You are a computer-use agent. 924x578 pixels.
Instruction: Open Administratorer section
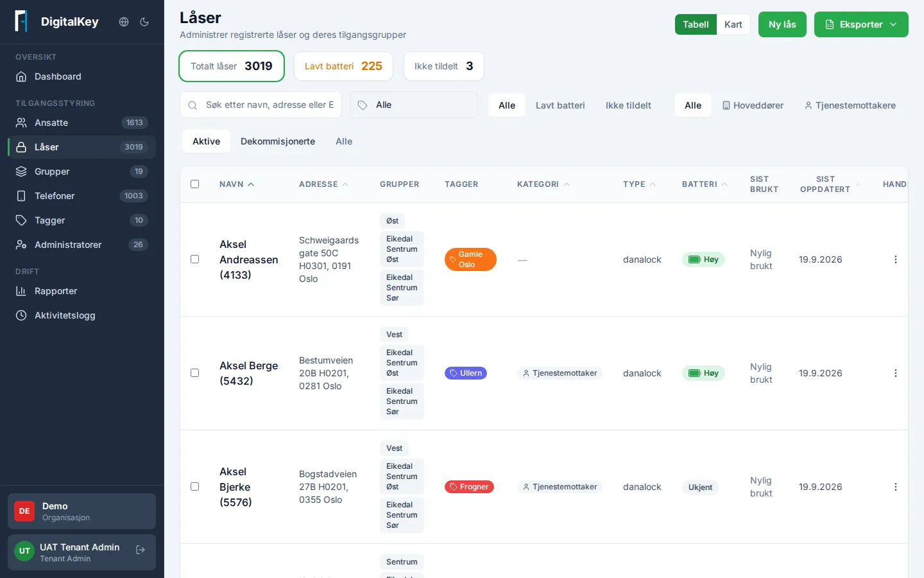(x=81, y=245)
